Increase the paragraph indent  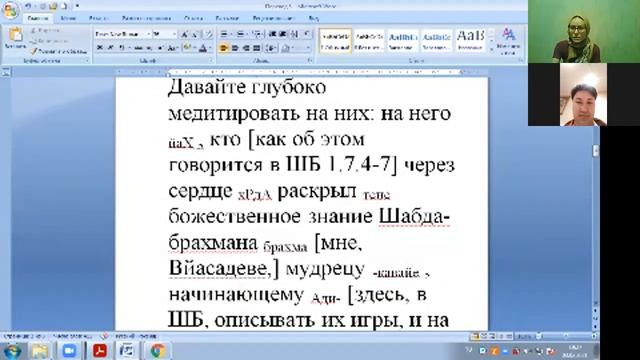[282, 34]
